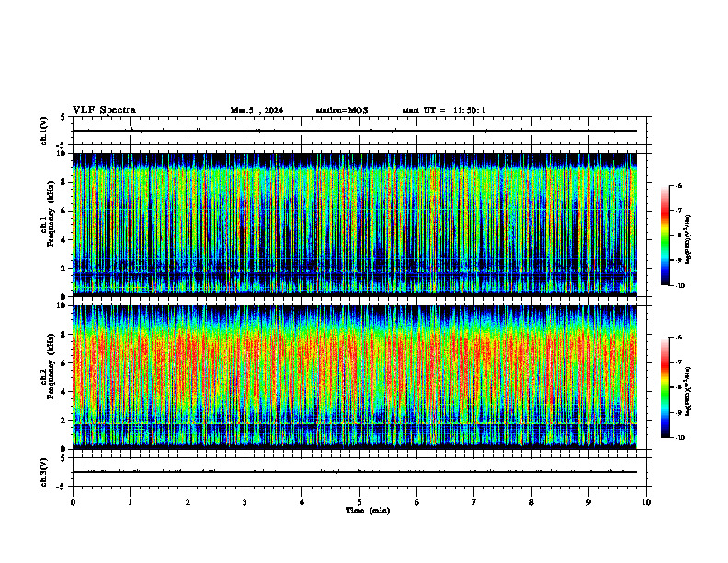Select the date text "Mar.5 , 2024"

(x=256, y=110)
